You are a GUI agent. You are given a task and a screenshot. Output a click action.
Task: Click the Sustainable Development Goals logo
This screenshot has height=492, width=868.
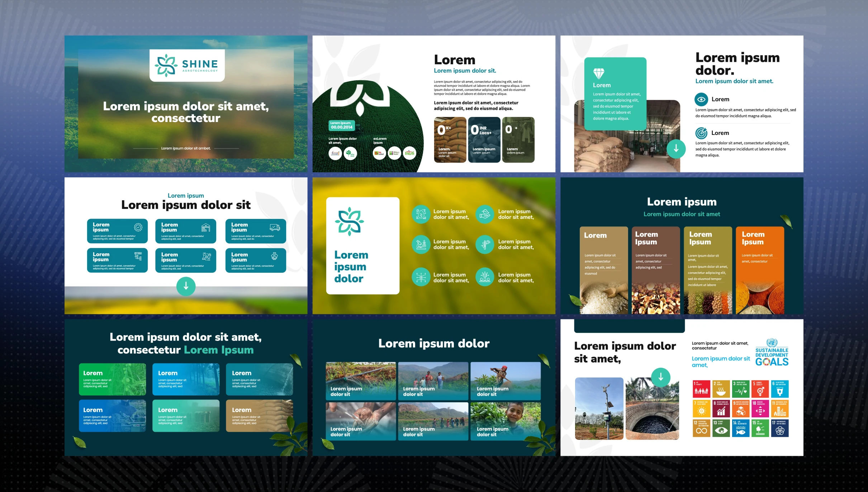tap(772, 352)
